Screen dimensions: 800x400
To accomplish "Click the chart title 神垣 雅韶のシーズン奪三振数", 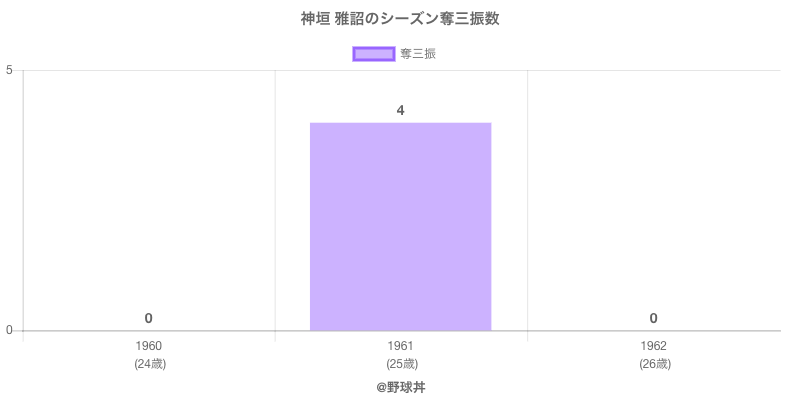I will click(400, 19).
